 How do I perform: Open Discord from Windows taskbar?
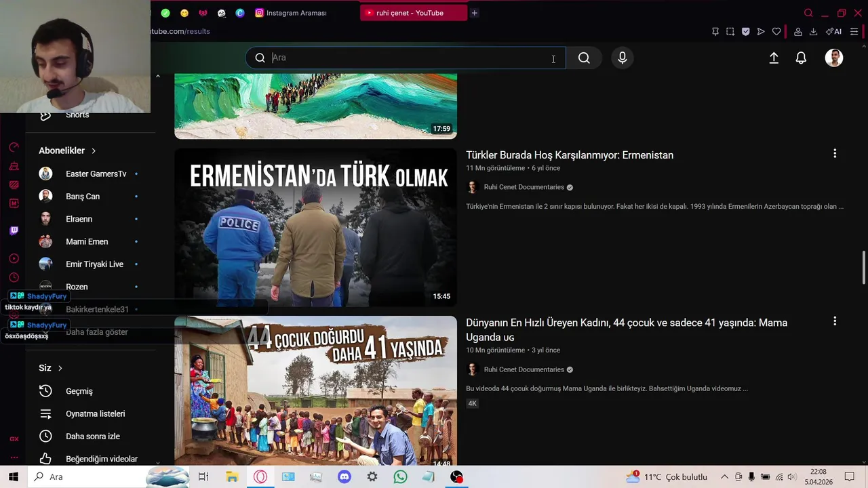click(x=344, y=477)
